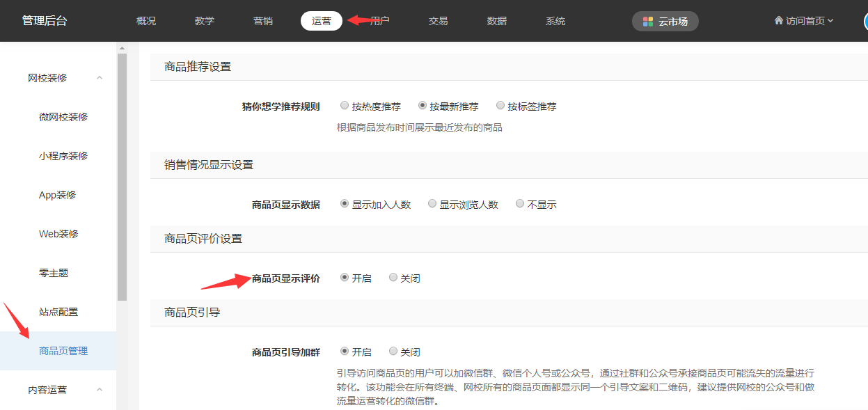Choose 显示浏览人数 for product page data

pos(432,204)
